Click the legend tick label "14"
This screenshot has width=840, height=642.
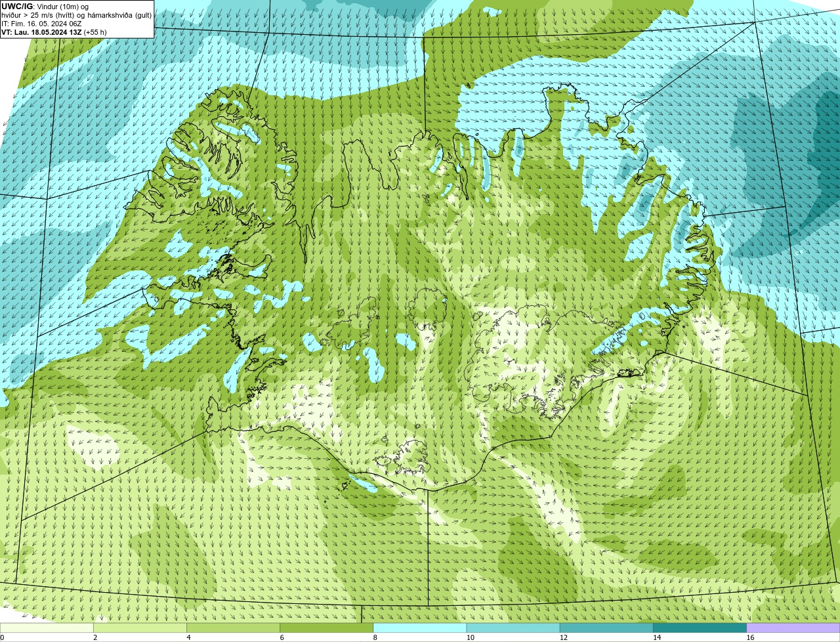click(x=657, y=637)
